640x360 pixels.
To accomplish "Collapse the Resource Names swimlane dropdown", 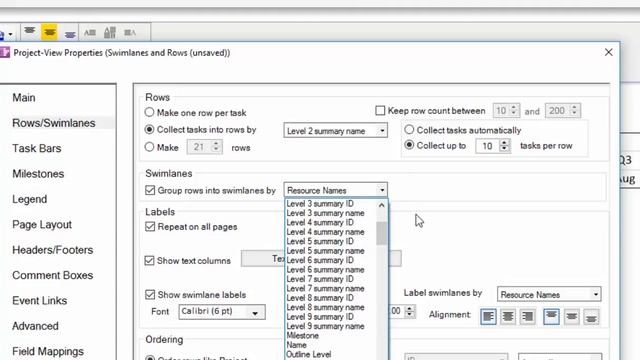I will pyautogui.click(x=382, y=190).
